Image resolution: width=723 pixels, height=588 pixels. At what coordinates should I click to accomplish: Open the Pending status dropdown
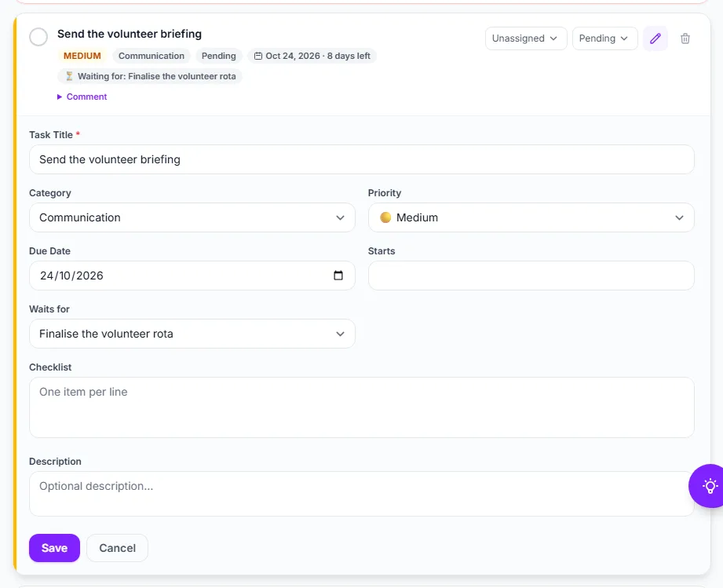click(604, 38)
